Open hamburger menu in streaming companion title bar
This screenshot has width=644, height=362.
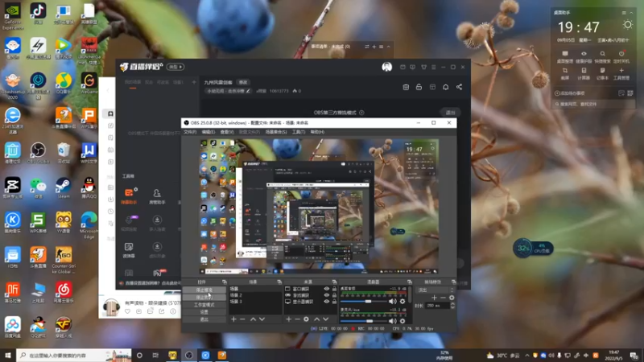(x=433, y=67)
